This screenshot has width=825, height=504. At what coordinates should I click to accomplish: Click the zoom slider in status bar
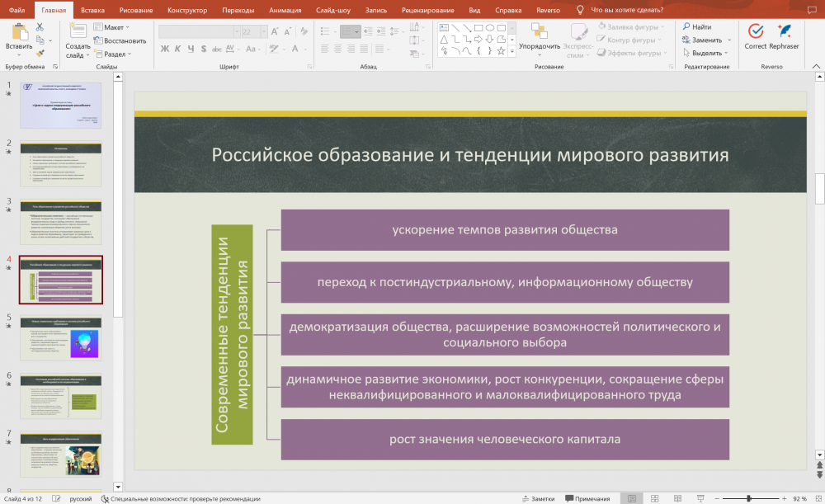coord(748,498)
